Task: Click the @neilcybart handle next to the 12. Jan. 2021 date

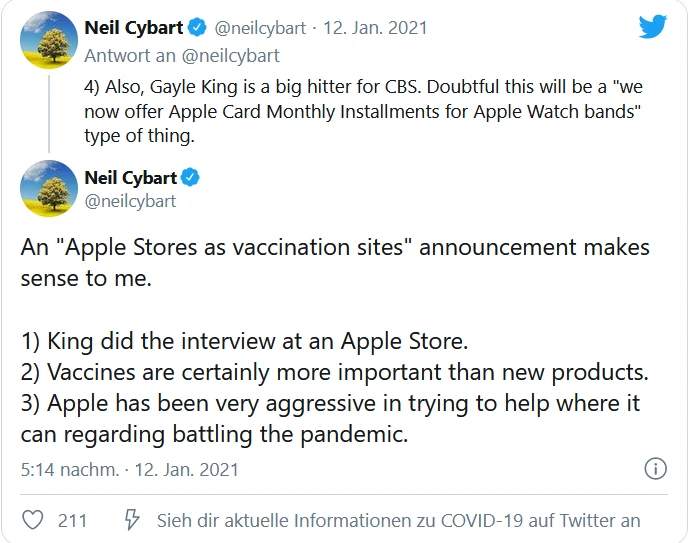Action: click(263, 27)
